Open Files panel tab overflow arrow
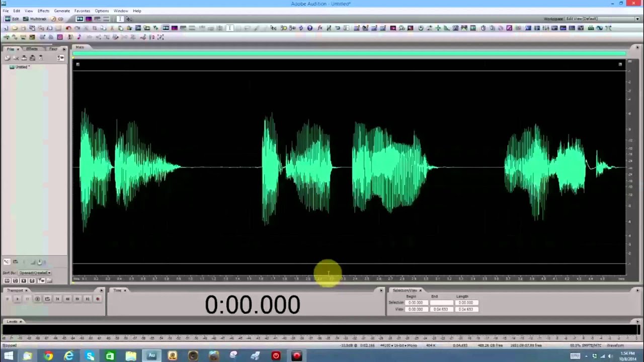644x362 pixels. click(x=64, y=49)
